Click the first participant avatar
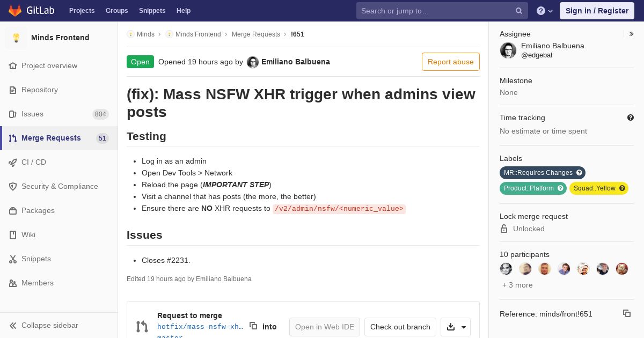 506,269
